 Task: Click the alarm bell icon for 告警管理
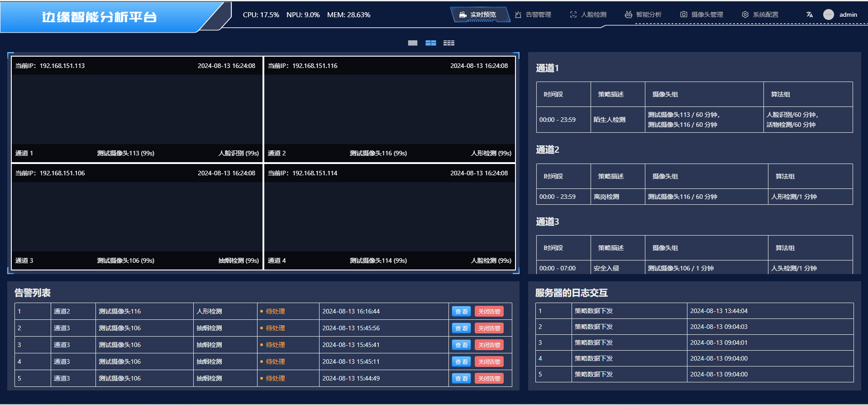coord(518,14)
